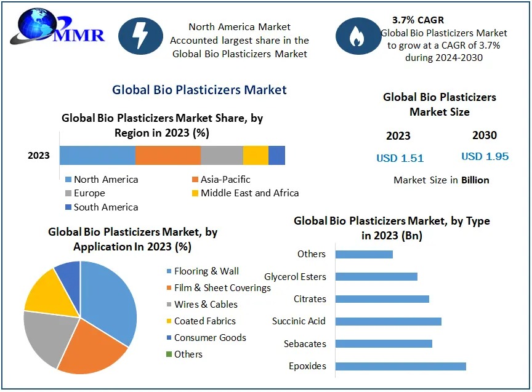Click the yellow Middle East and Africa segment

[x=256, y=156]
